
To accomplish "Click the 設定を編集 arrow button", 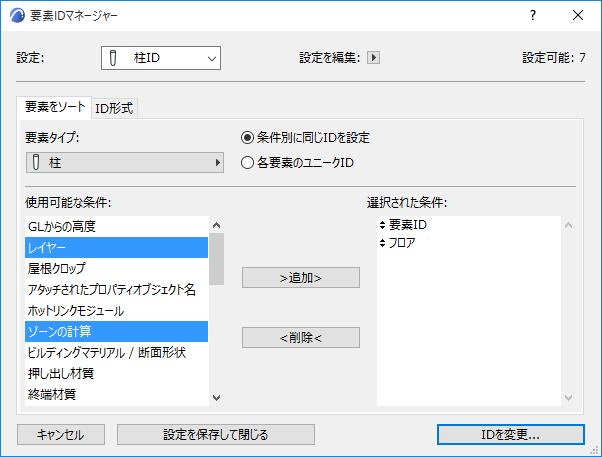I will coord(374,58).
